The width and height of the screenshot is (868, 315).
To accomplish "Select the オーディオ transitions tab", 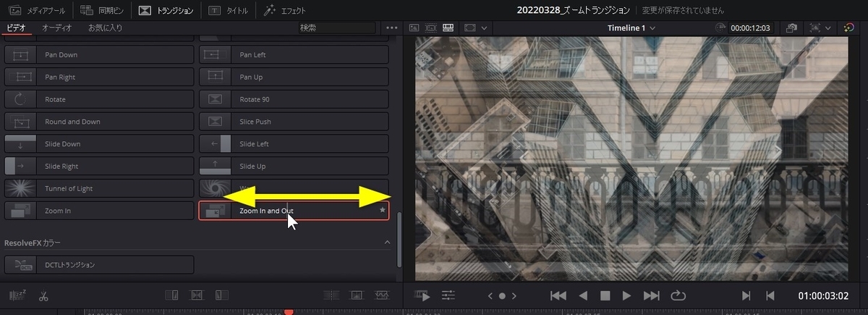I will tap(56, 28).
